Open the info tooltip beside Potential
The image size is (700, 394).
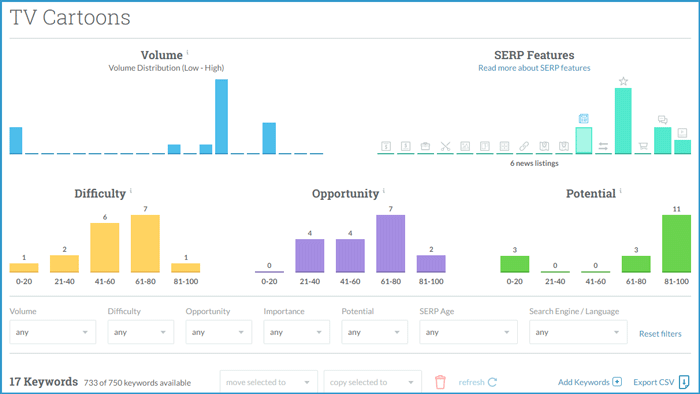(x=621, y=191)
